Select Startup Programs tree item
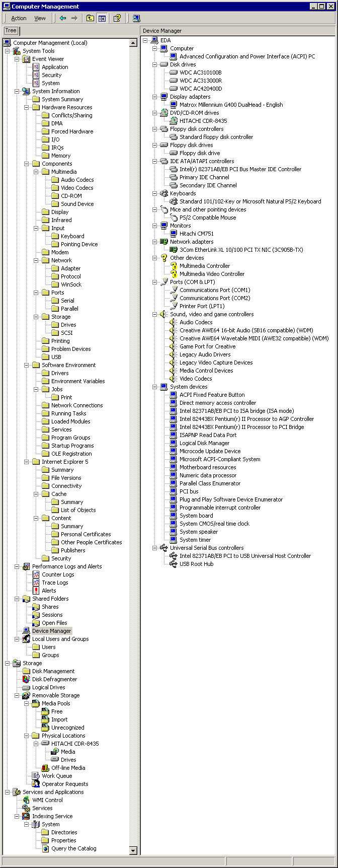 [x=72, y=446]
